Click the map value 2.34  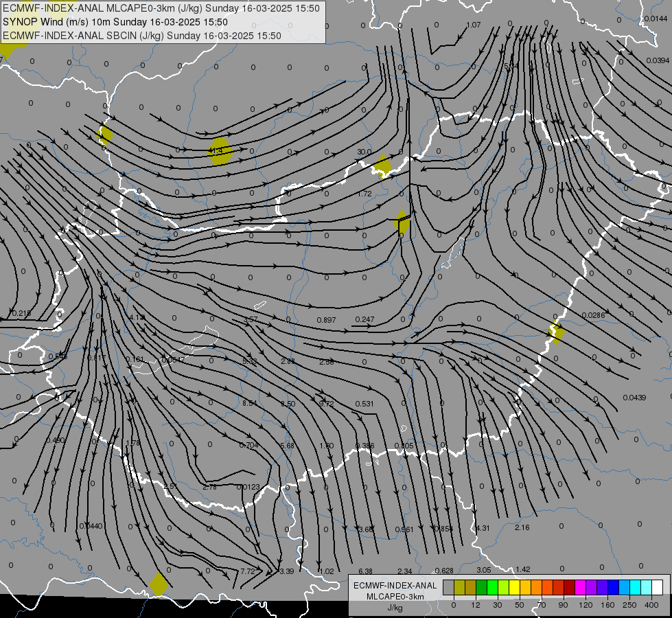[x=404, y=571]
